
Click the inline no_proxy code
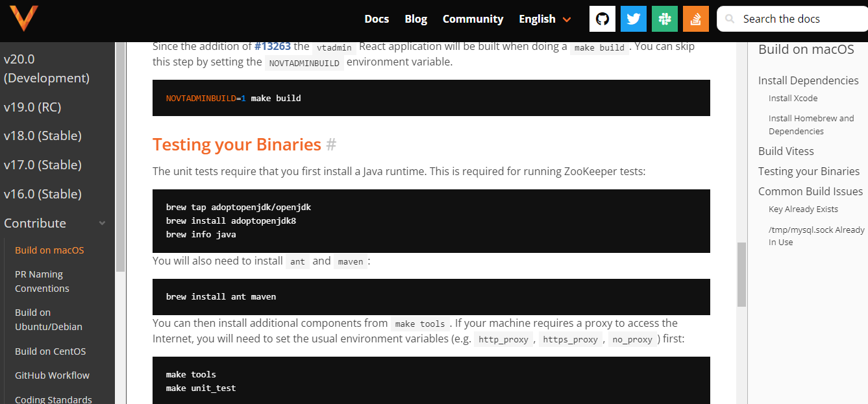pyautogui.click(x=632, y=339)
